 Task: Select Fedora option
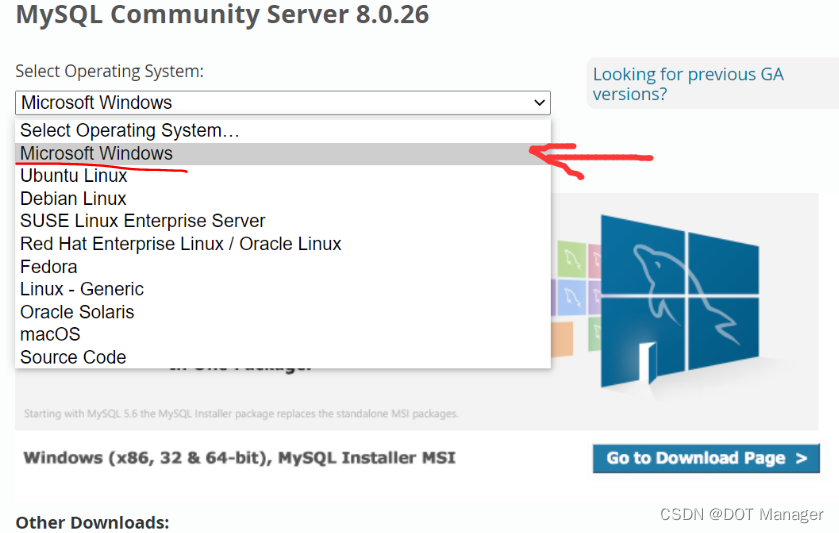coord(283,266)
